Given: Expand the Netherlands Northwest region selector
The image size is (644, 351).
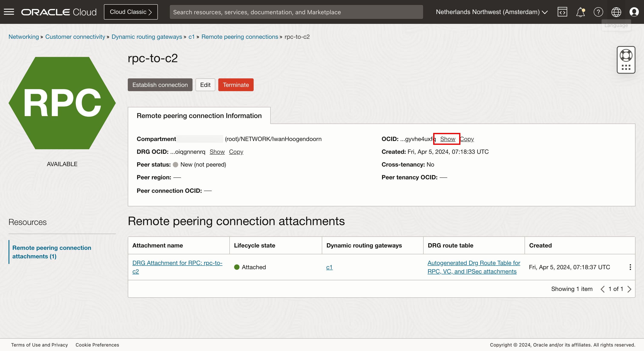Looking at the screenshot, I should point(492,12).
